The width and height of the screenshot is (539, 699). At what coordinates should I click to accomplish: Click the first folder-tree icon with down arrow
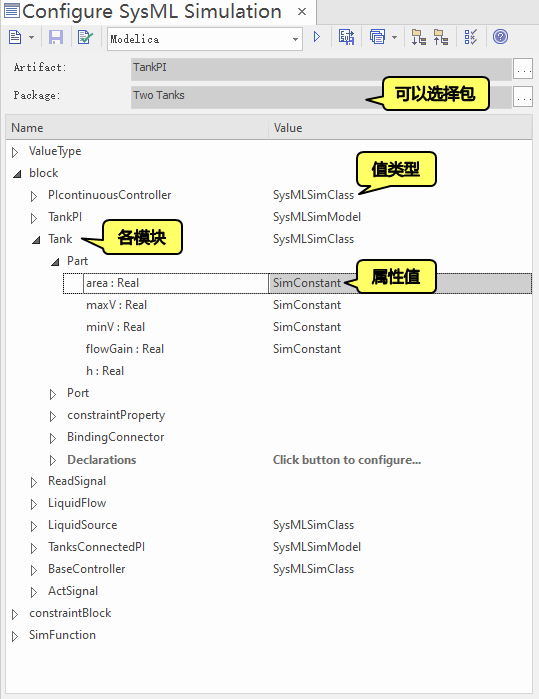tap(418, 37)
